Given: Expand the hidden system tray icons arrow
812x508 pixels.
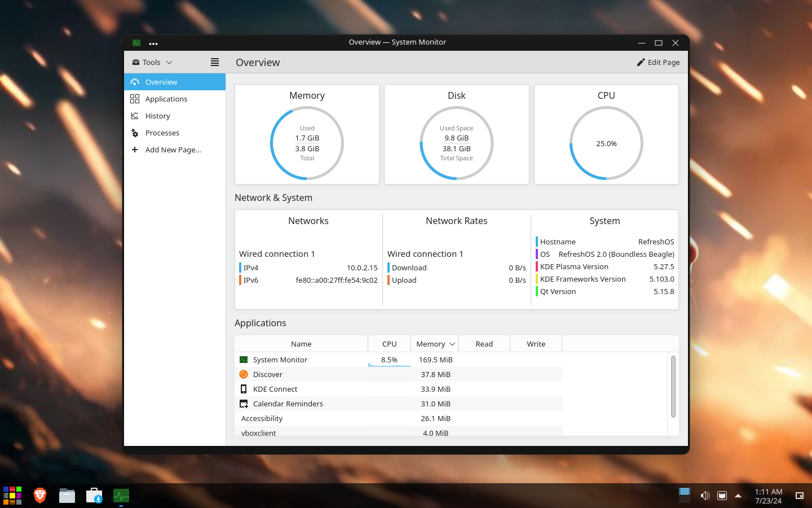Looking at the screenshot, I should (738, 496).
